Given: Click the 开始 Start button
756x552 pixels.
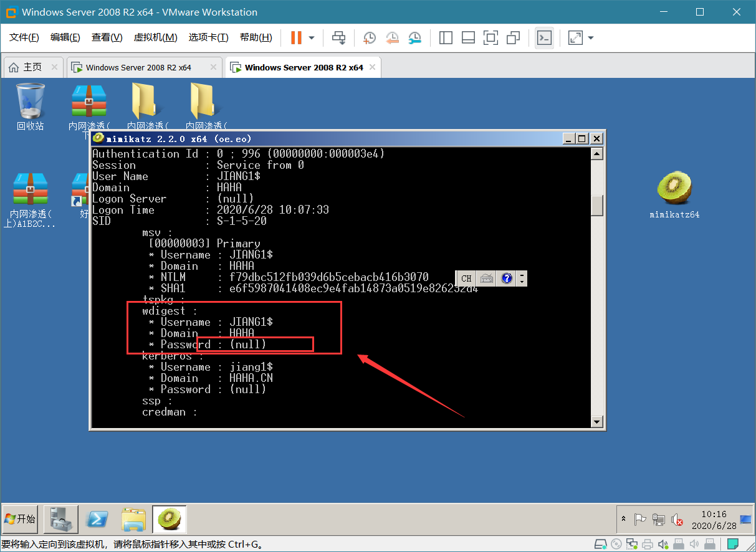Looking at the screenshot, I should point(20,518).
